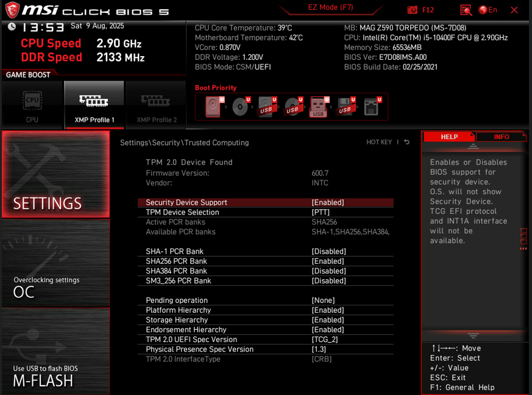The height and width of the screenshot is (395, 532).
Task: Click "Available PCR banks" row
Action: tap(266, 232)
